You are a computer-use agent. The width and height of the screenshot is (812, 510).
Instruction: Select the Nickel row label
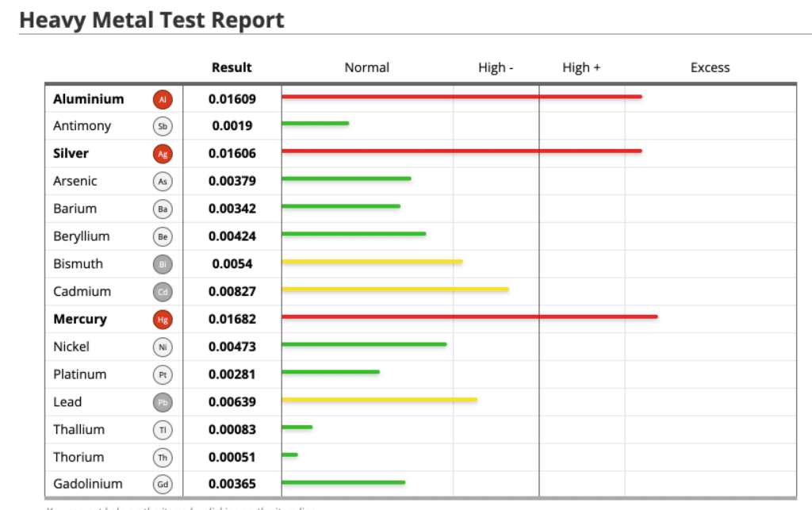[x=71, y=347]
